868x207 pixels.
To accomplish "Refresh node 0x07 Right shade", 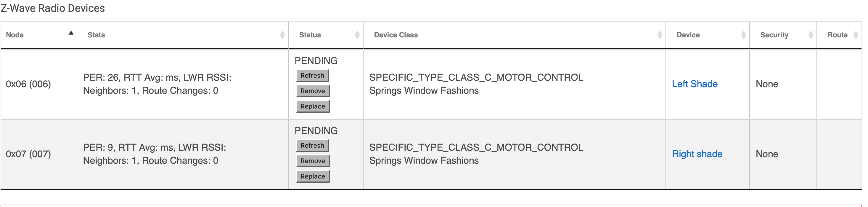I will click(312, 146).
